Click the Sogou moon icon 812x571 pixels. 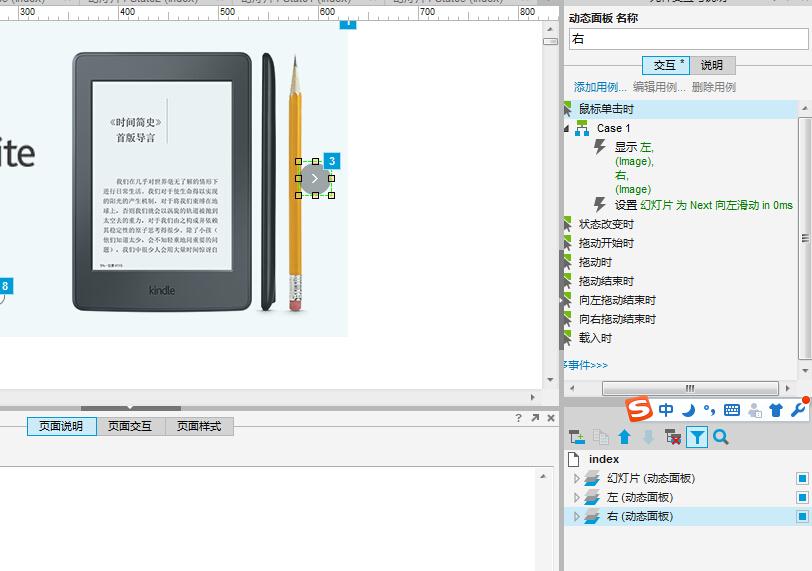(688, 411)
